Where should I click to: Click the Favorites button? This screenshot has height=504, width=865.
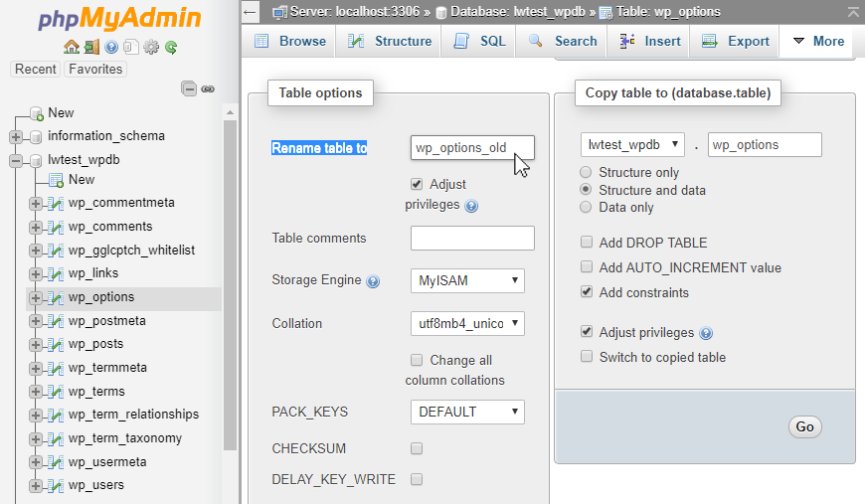point(95,69)
